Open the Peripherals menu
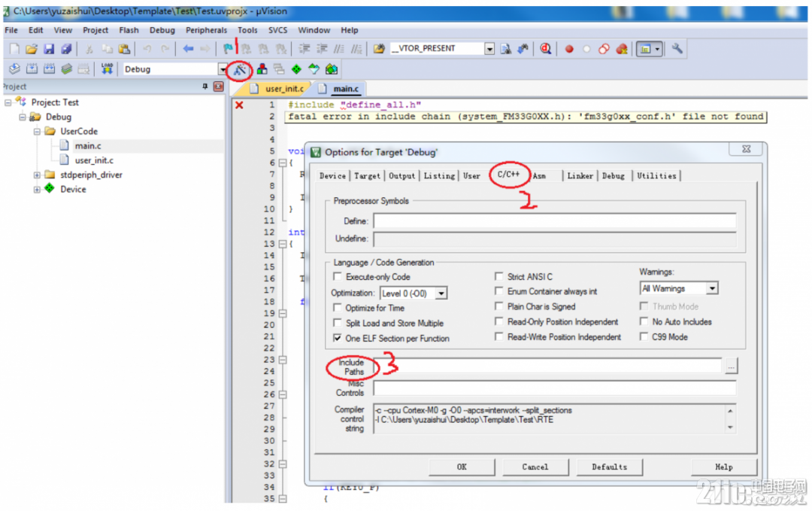Screen dimensions: 812x511 click(x=206, y=30)
